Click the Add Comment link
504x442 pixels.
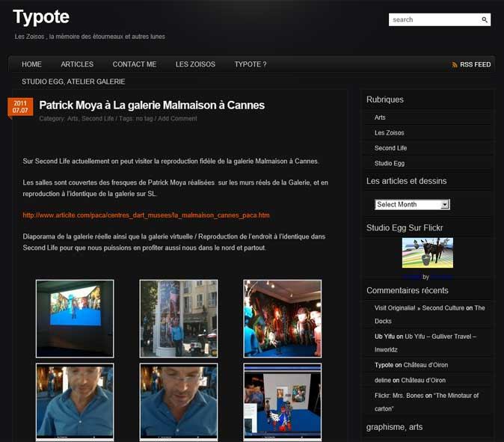point(177,119)
